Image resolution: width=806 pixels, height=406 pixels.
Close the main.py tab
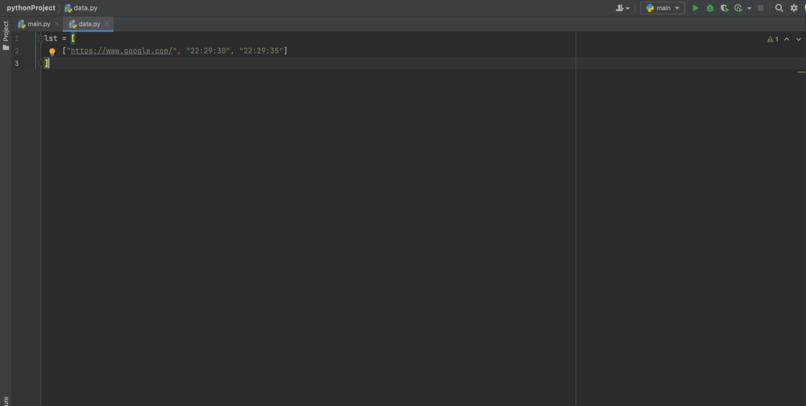coord(57,24)
